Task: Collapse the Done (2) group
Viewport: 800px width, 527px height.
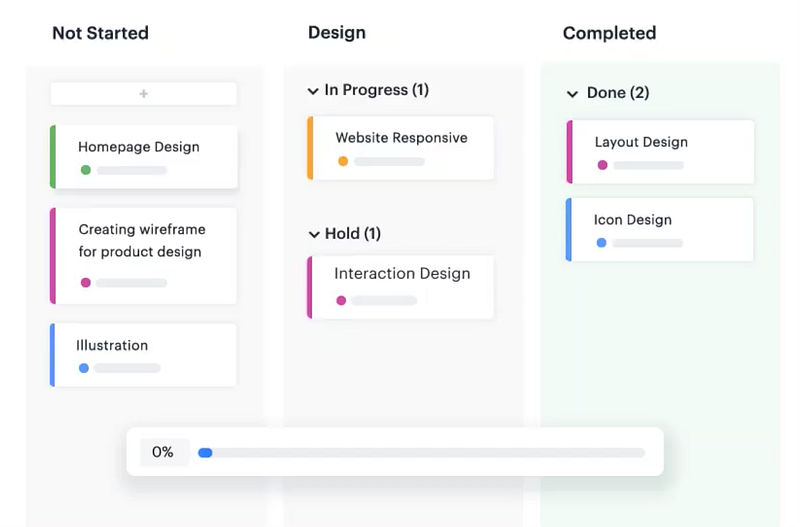Action: click(x=572, y=94)
